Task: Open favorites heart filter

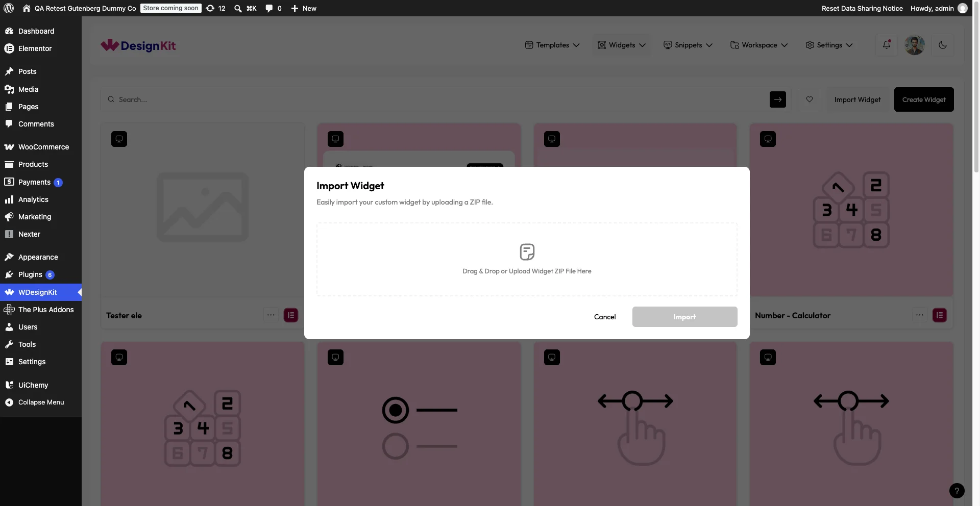Action: tap(810, 99)
